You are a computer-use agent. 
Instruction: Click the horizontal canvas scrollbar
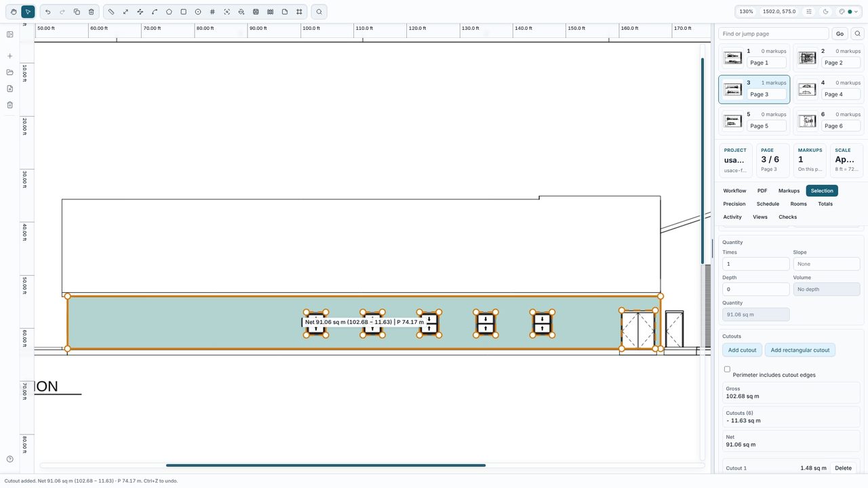click(325, 466)
